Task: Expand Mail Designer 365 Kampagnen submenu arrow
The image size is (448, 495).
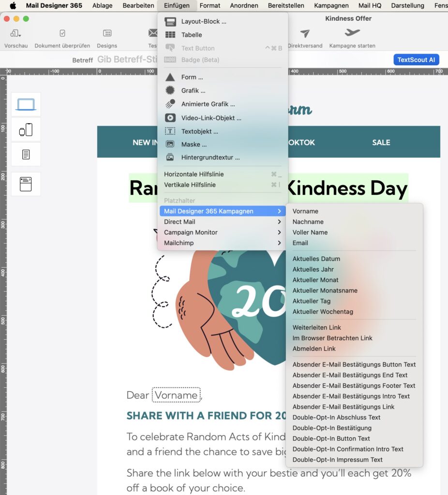Action: [279, 211]
